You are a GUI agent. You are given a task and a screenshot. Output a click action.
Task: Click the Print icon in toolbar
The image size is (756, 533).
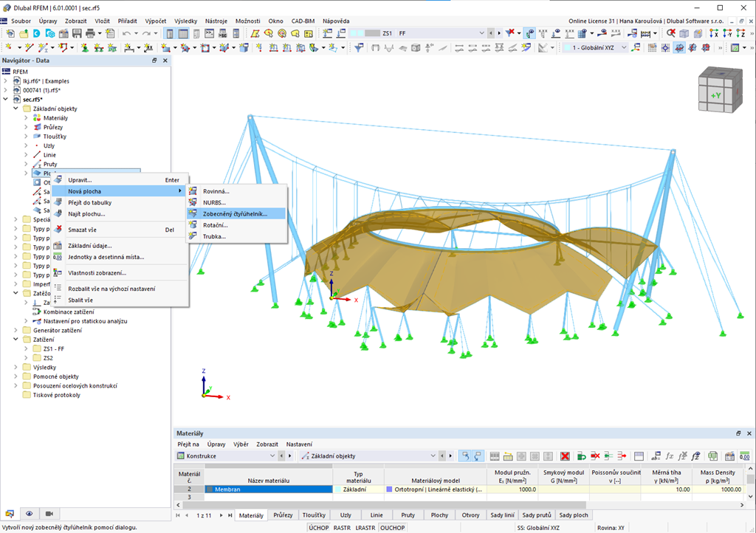pyautogui.click(x=89, y=33)
